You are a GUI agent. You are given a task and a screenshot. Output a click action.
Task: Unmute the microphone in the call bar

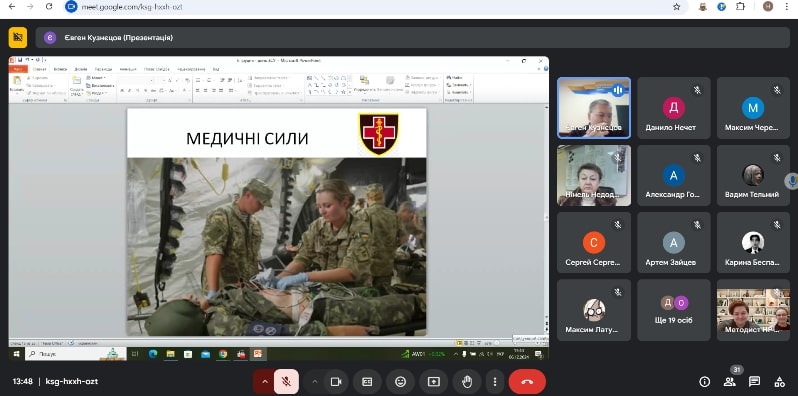(287, 382)
